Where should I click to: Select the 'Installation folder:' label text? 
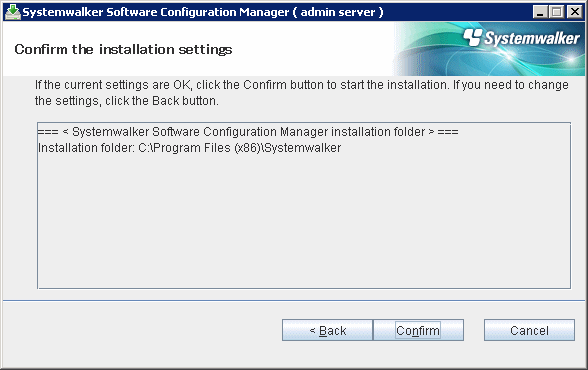(86, 148)
